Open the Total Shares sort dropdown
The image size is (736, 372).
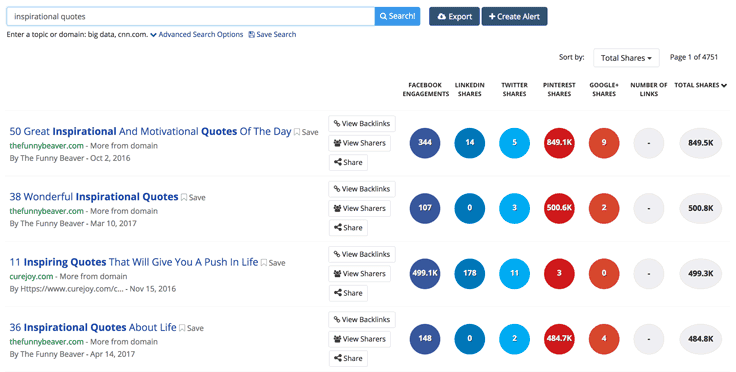(x=626, y=58)
